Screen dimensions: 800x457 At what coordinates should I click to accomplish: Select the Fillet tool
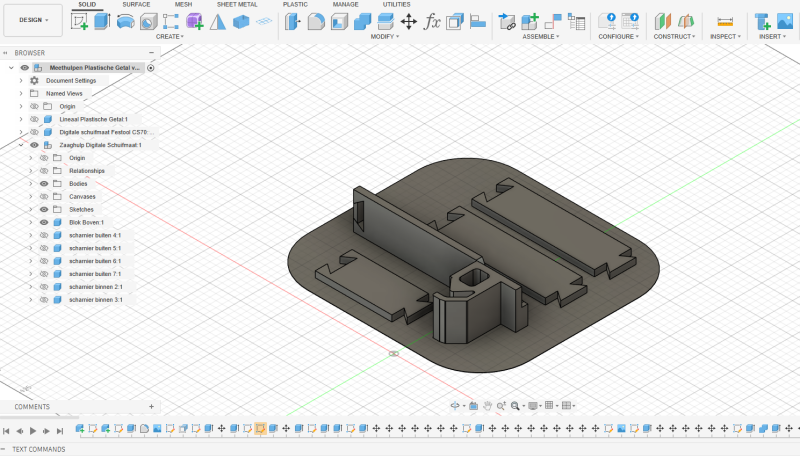point(316,22)
